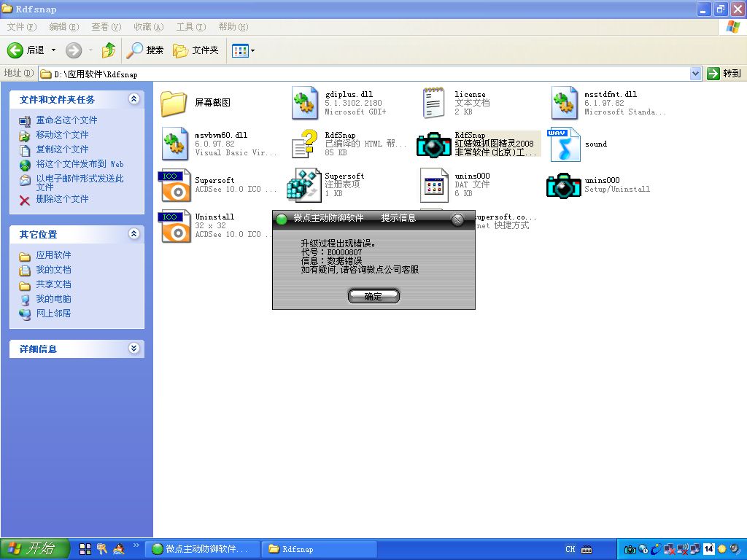Viewport: 747px width, 560px height.
Task: Click 删除这个文件 link
Action: [x=63, y=199]
